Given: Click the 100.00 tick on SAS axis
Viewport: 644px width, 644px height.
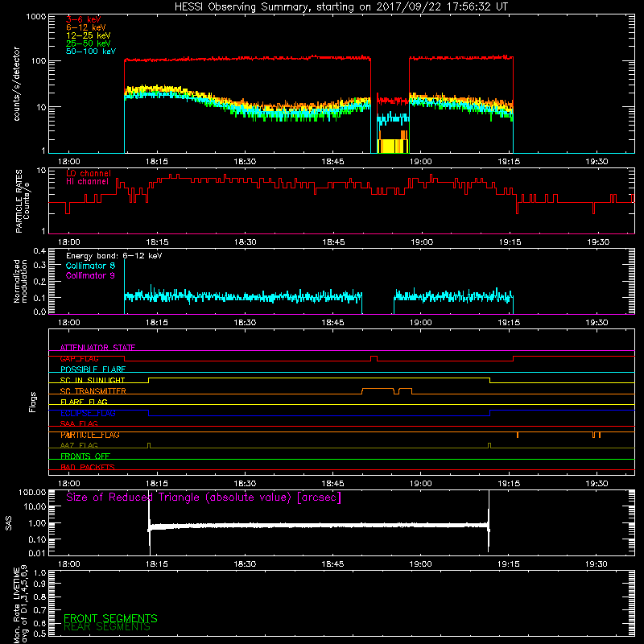Looking at the screenshot, I should point(32,492).
